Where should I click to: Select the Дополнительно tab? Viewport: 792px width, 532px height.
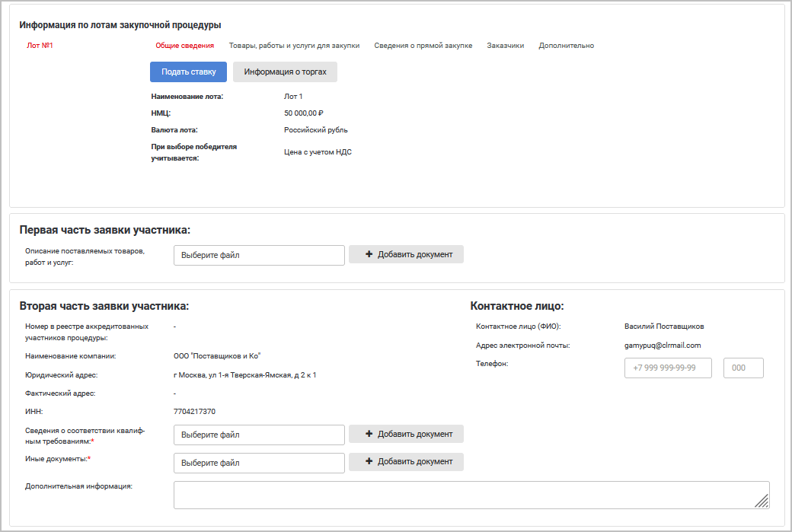click(x=566, y=46)
